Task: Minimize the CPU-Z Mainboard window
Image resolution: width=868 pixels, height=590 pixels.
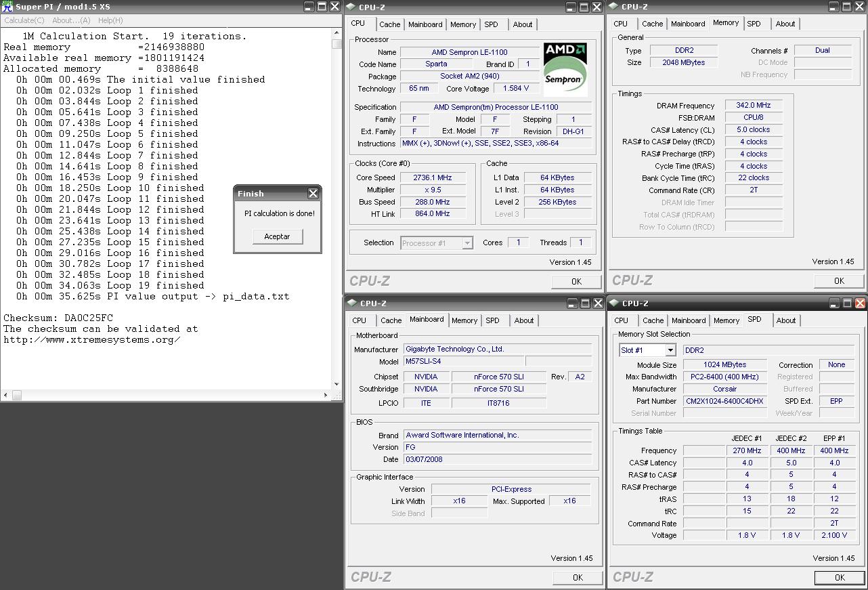Action: tap(572, 303)
